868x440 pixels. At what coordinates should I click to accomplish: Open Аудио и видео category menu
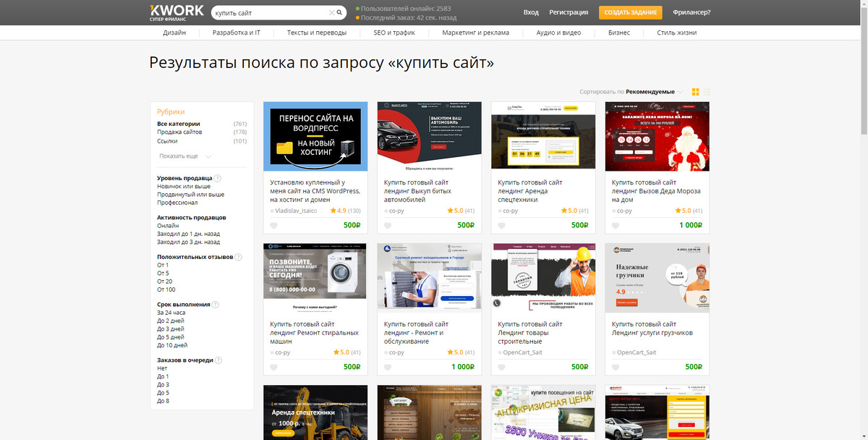click(558, 33)
